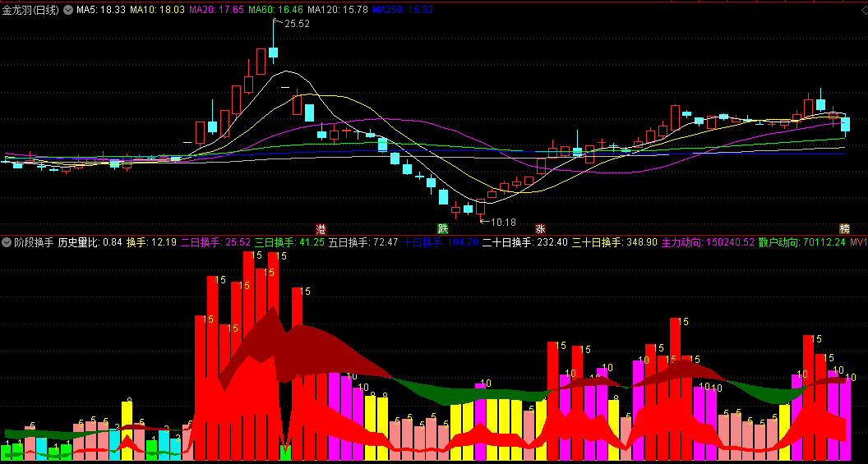Select the 阶段换手 indicator name
Image resolution: width=868 pixels, height=464 pixels.
34,241
